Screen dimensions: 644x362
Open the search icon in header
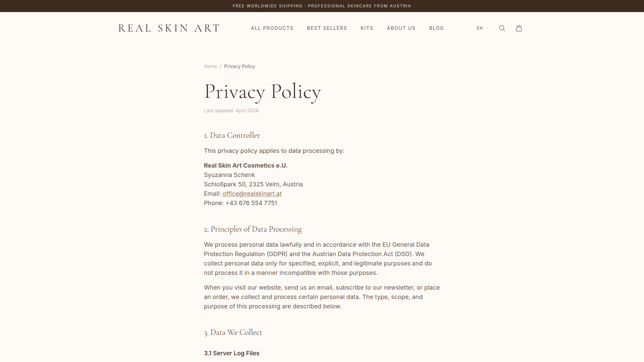pyautogui.click(x=502, y=28)
